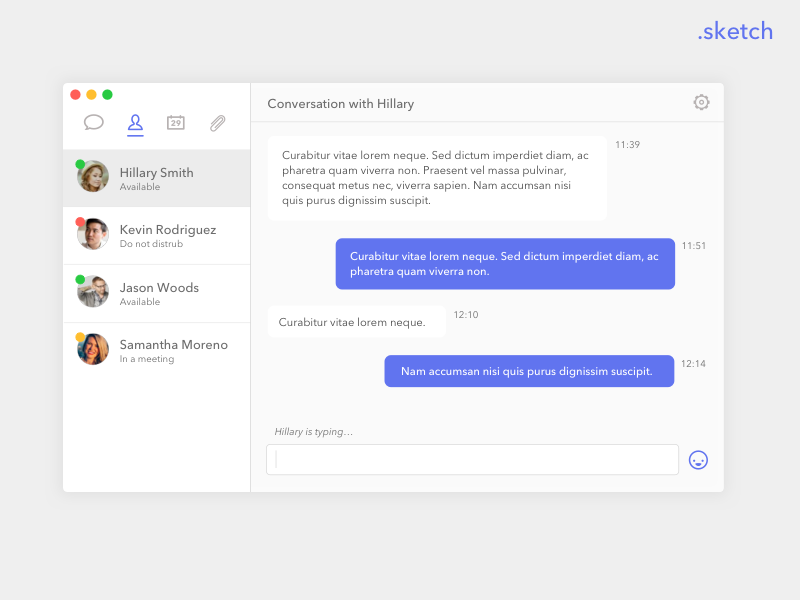Open the calendar icon
Image resolution: width=800 pixels, height=600 pixels.
tap(175, 123)
